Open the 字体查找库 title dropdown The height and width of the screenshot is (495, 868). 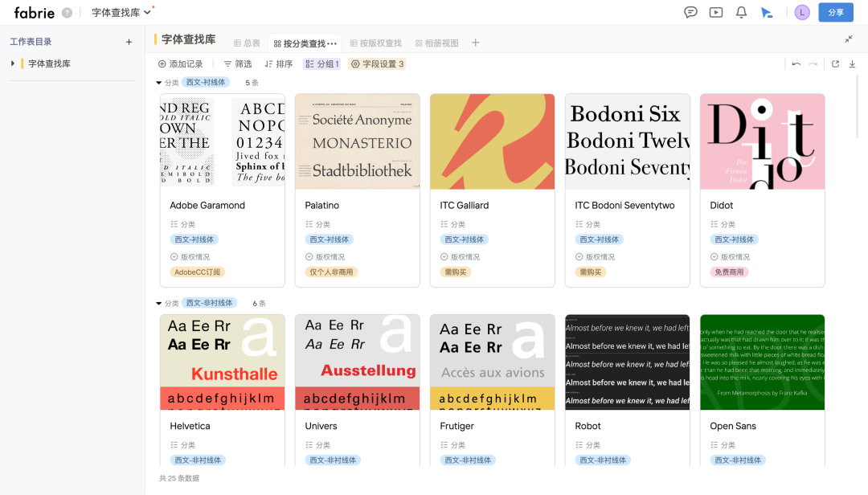(x=121, y=12)
